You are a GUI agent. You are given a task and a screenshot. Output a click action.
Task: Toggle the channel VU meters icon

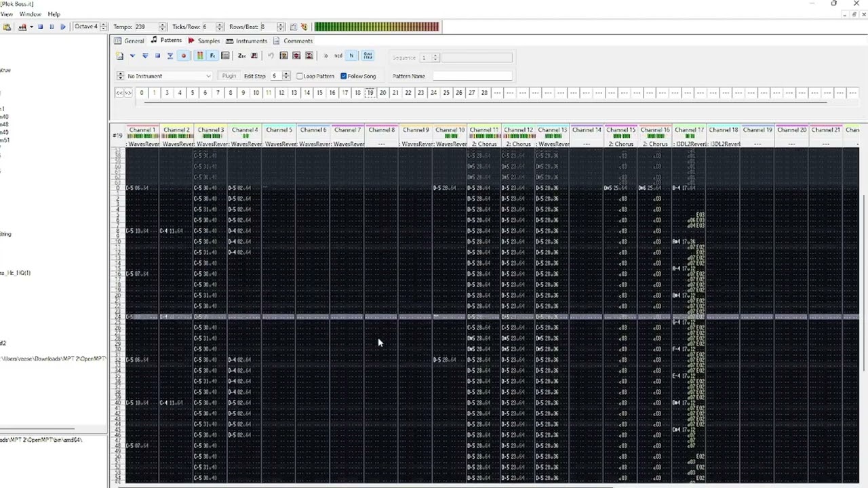200,56
